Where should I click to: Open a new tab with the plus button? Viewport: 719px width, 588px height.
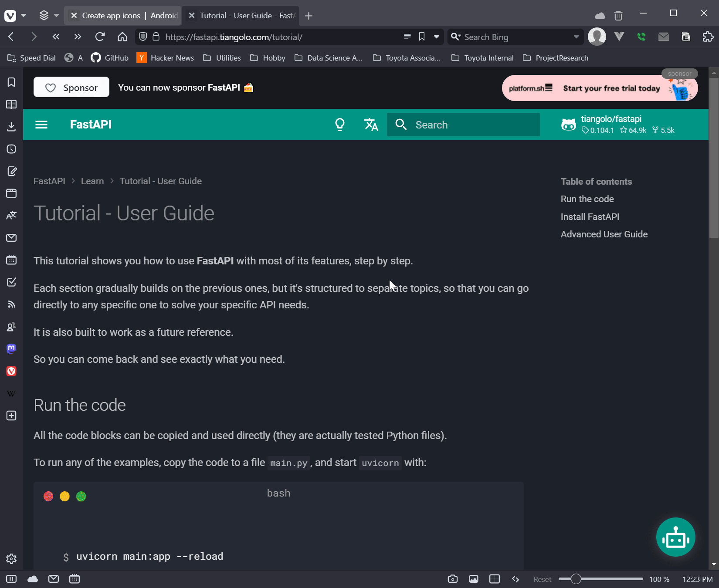coord(309,16)
